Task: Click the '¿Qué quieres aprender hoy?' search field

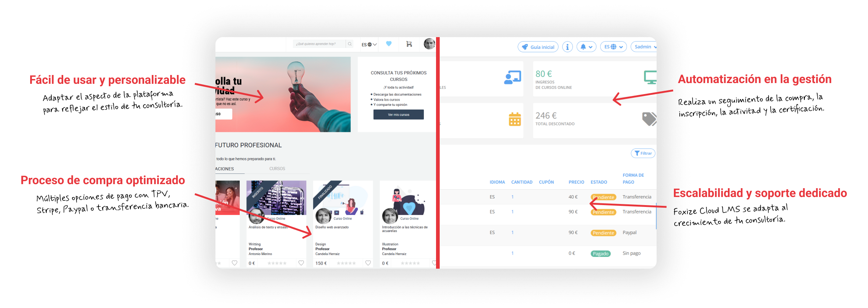Action: point(319,44)
